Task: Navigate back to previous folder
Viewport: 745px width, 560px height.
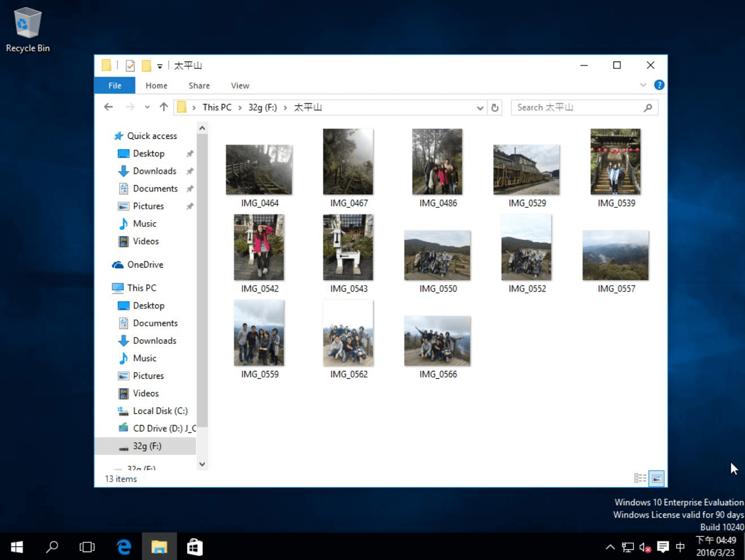Action: (109, 107)
